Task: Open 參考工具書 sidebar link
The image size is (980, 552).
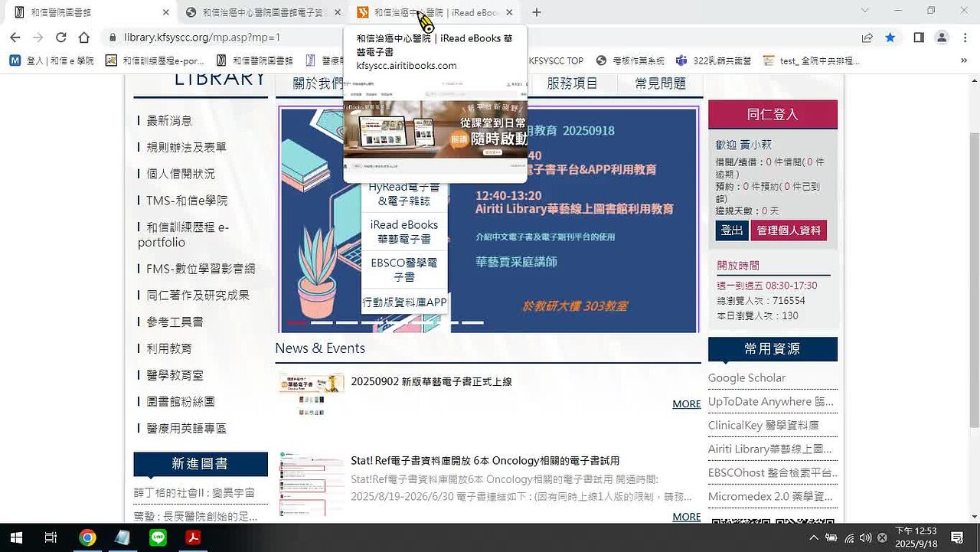Action: 175,322
